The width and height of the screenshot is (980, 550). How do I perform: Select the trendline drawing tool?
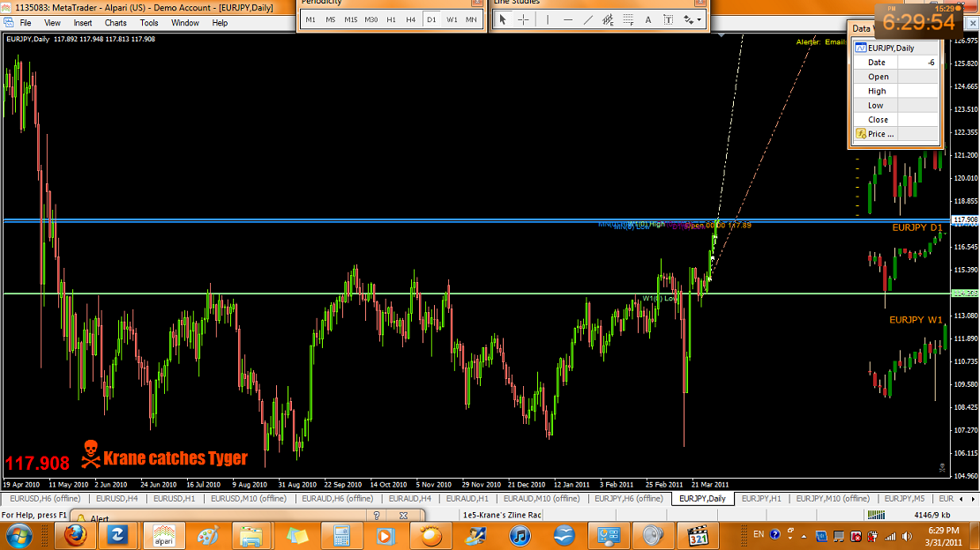pyautogui.click(x=587, y=20)
